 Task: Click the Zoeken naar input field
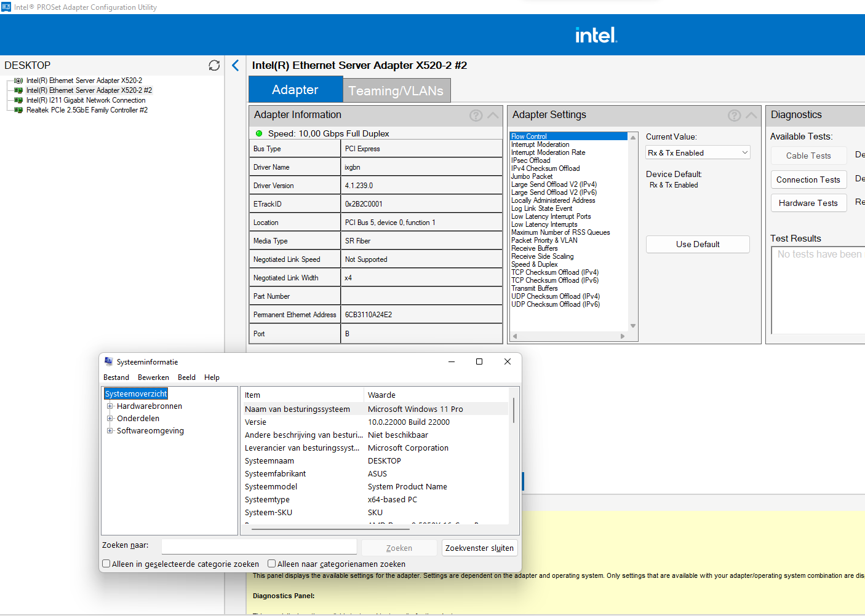[x=259, y=547]
